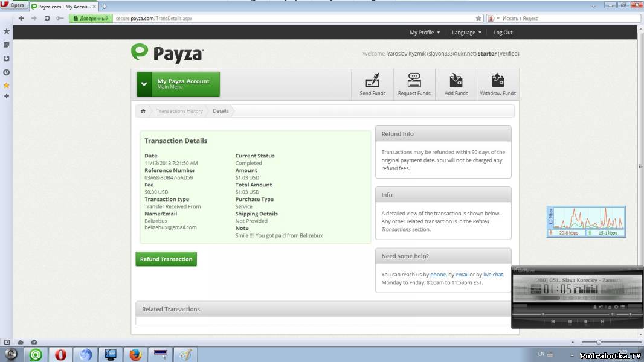Click the Send Funds icon

tap(372, 84)
